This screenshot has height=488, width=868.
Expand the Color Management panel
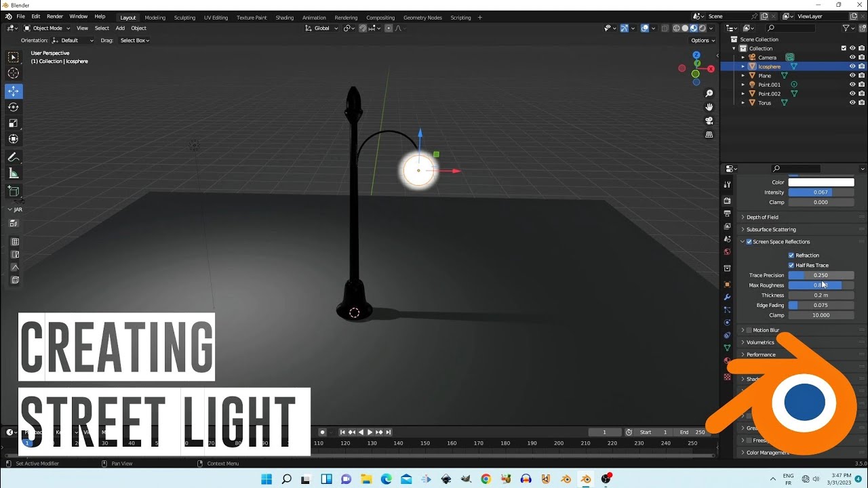coord(802,453)
